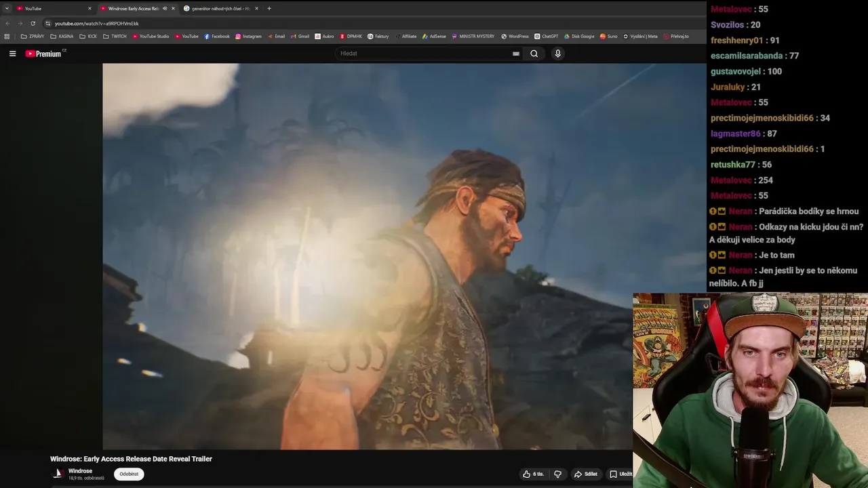
Task: Open a new browser tab with plus
Action: point(269,8)
